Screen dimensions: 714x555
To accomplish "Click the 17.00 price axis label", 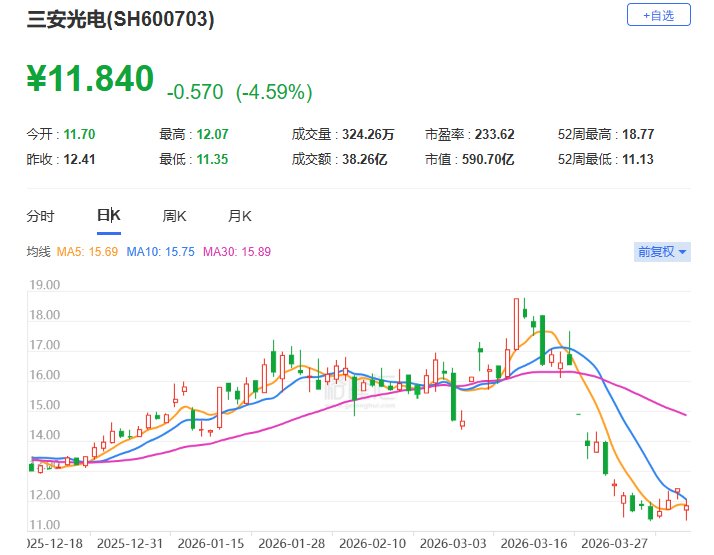I will 45,345.
